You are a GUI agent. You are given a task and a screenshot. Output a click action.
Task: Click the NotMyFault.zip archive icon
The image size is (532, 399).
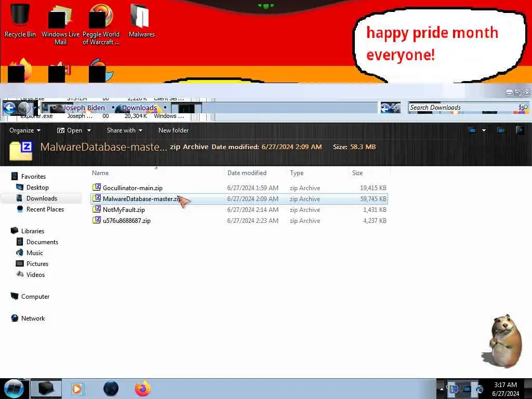point(97,209)
